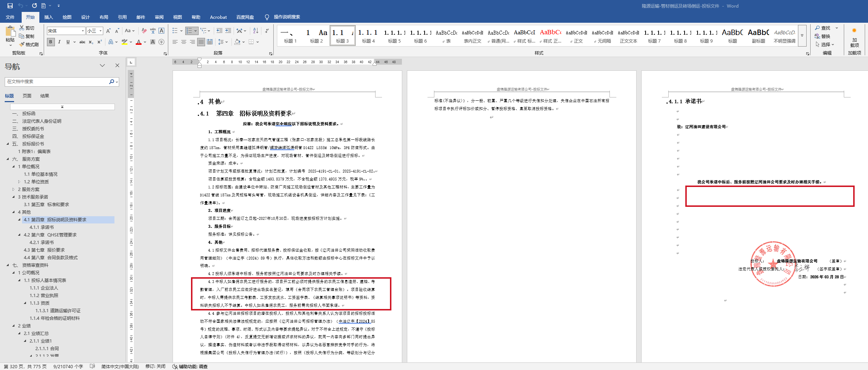Activate the 格式刷 format painter
868x370 pixels.
point(29,44)
